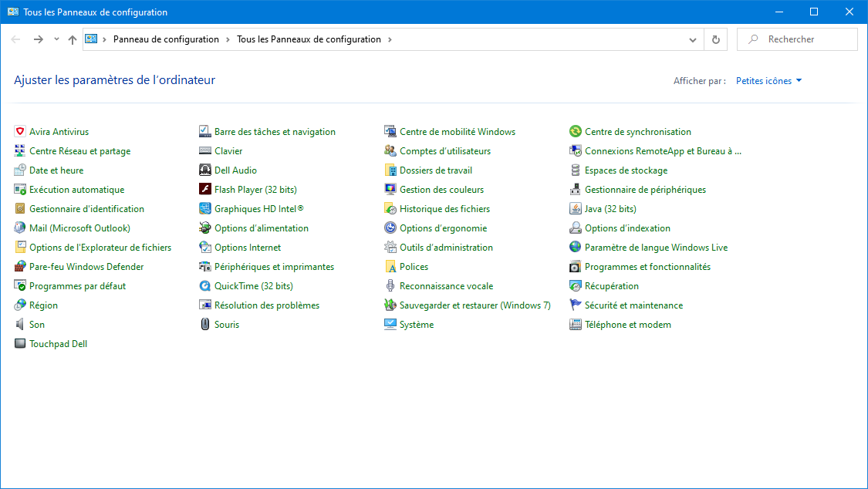Click the Gestionnaire d'identification safe icon
Screen dimensions: 868x489
(x=20, y=208)
